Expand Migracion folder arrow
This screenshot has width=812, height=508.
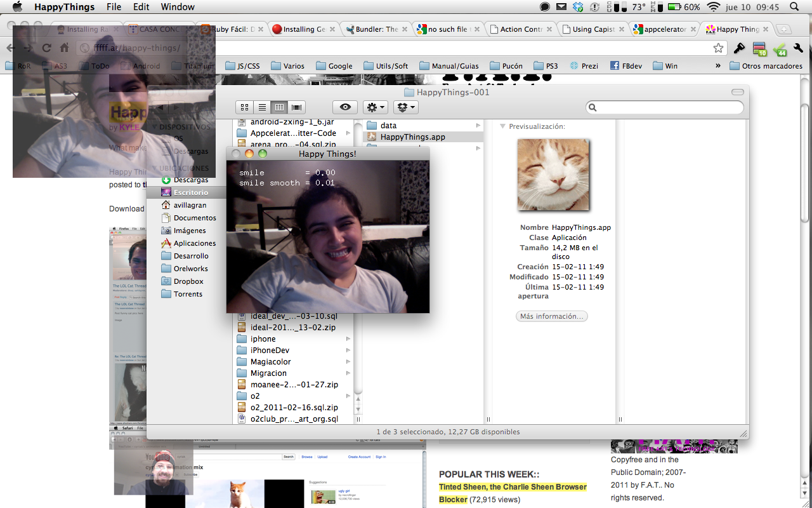coord(348,373)
